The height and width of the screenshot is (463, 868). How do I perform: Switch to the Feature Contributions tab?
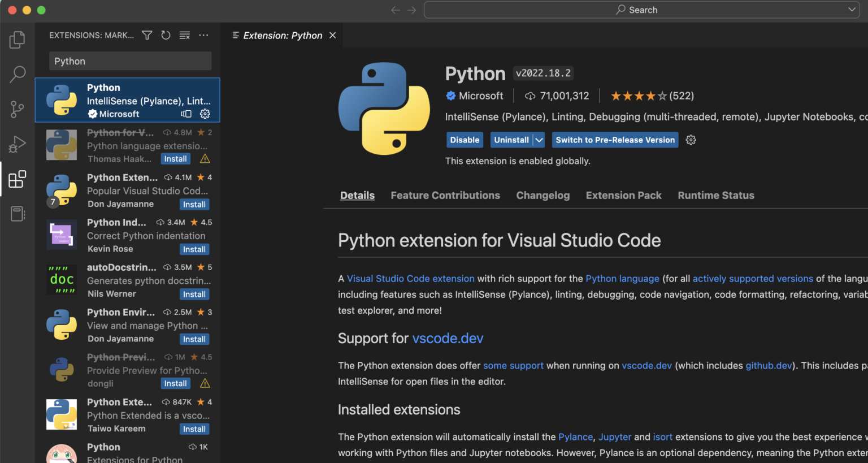(x=445, y=195)
